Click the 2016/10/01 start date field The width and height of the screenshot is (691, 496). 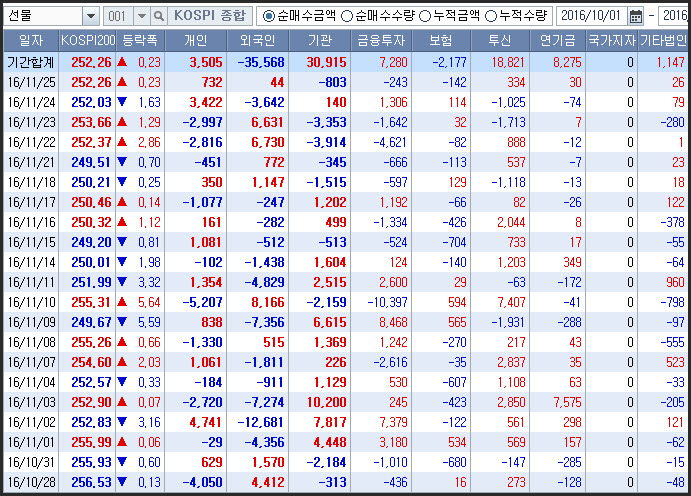[591, 16]
